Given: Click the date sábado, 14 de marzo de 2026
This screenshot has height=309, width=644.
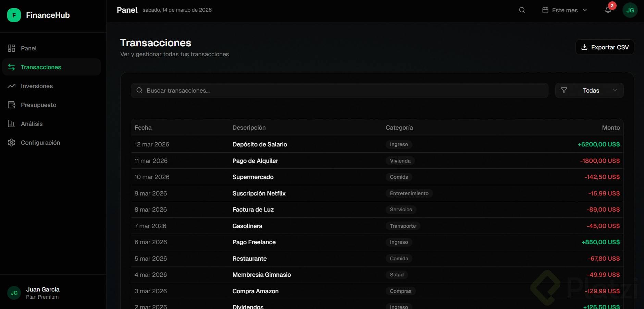Looking at the screenshot, I should [x=177, y=10].
